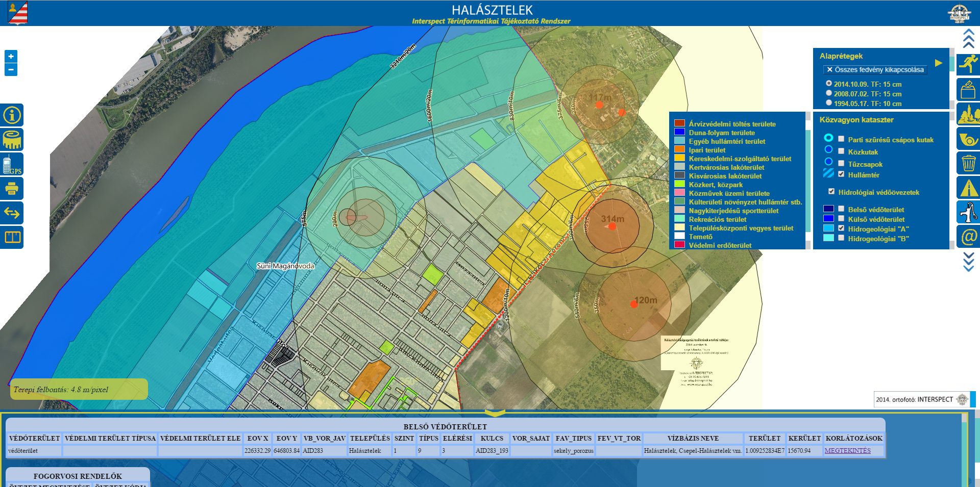Viewport: 980px width, 487px height.
Task: Click the 117m well point on map
Action: click(x=599, y=105)
